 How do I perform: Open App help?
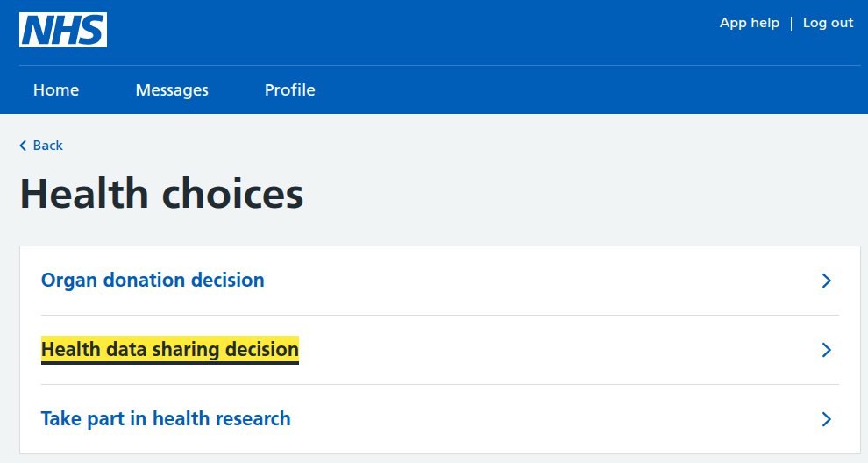(749, 23)
